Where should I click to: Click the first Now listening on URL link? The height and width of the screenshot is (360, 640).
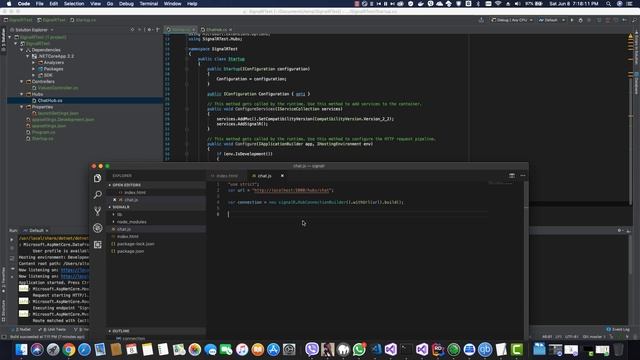(75, 270)
